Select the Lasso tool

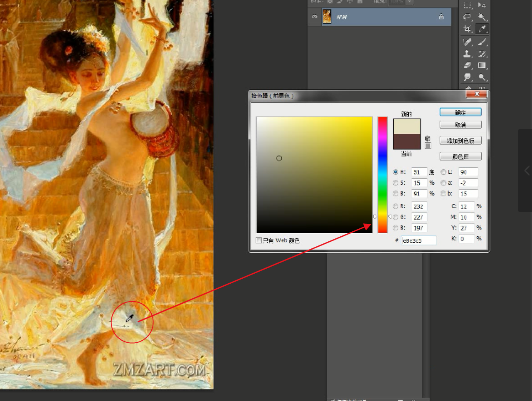tap(467, 17)
